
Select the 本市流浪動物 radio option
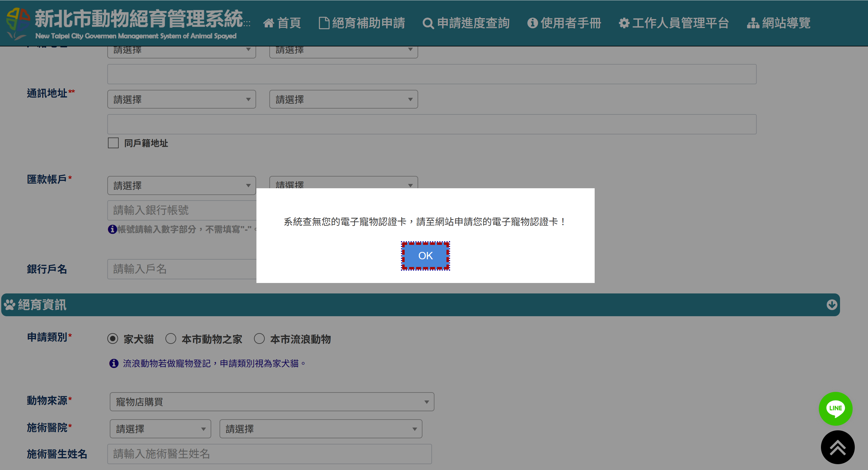259,339
